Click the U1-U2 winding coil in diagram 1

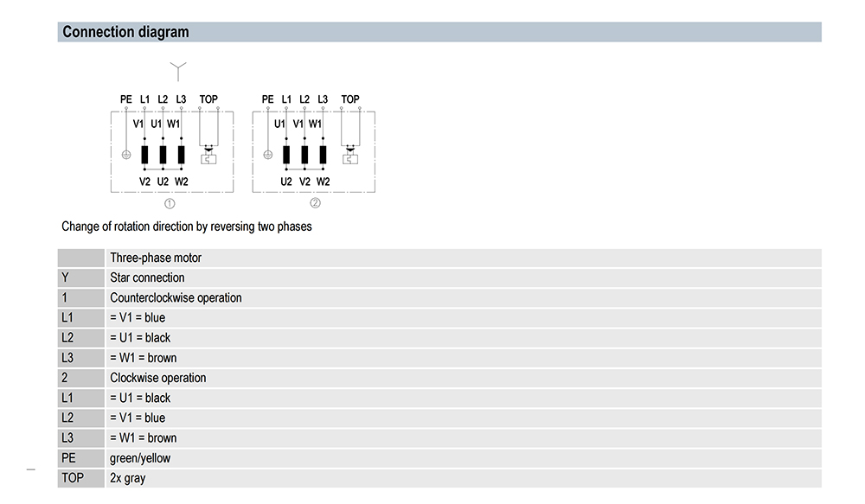click(x=163, y=155)
